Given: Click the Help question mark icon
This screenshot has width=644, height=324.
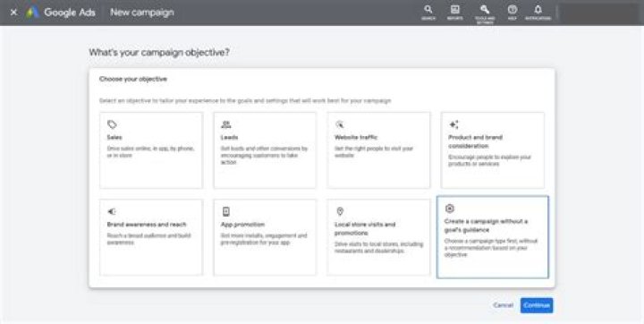Looking at the screenshot, I should click(513, 10).
